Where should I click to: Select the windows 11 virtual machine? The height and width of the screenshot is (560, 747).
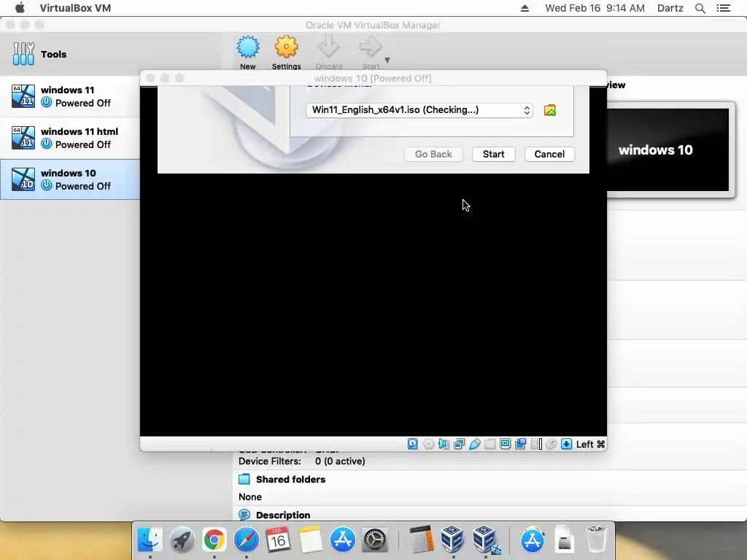pos(70,96)
